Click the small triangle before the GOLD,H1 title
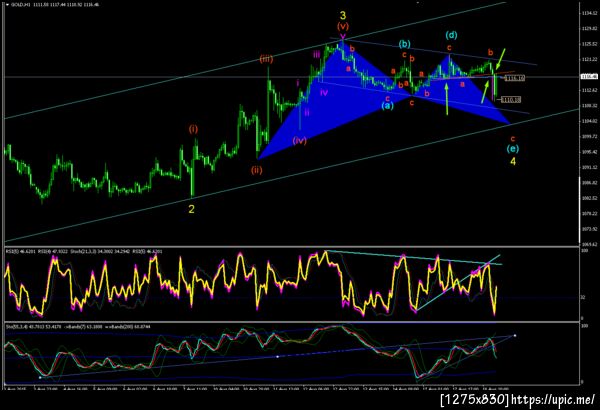The width and height of the screenshot is (600, 410). (x=7, y=5)
